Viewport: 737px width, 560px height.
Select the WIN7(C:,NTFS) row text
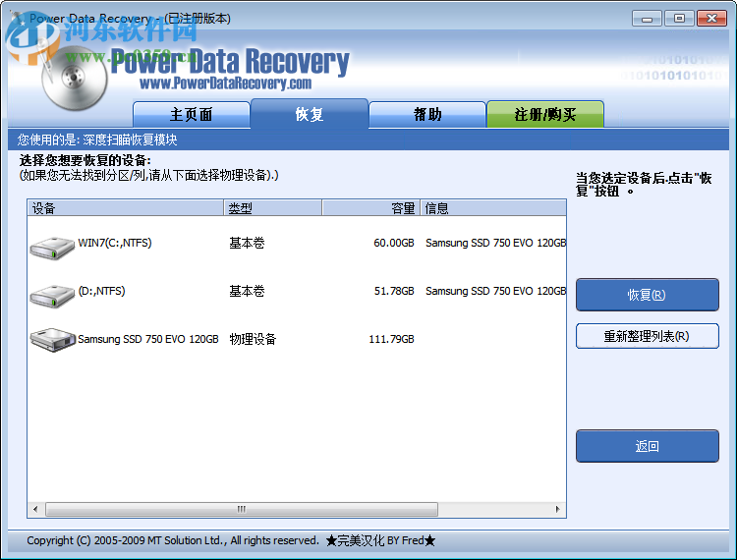point(115,243)
